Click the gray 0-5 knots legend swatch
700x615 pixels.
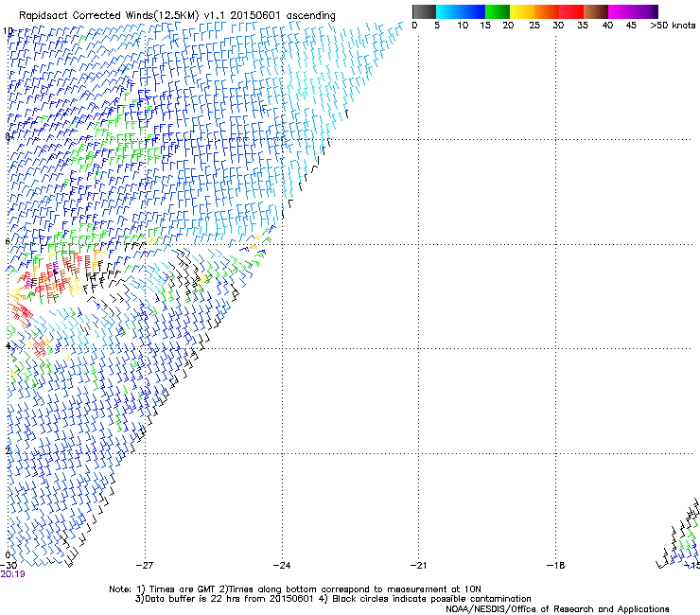[424, 11]
